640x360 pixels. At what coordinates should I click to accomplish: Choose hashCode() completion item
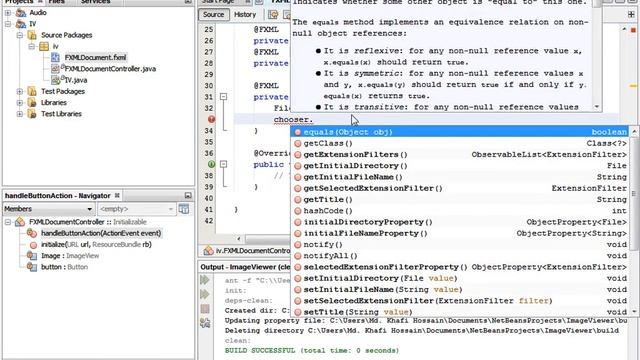[x=460, y=211]
